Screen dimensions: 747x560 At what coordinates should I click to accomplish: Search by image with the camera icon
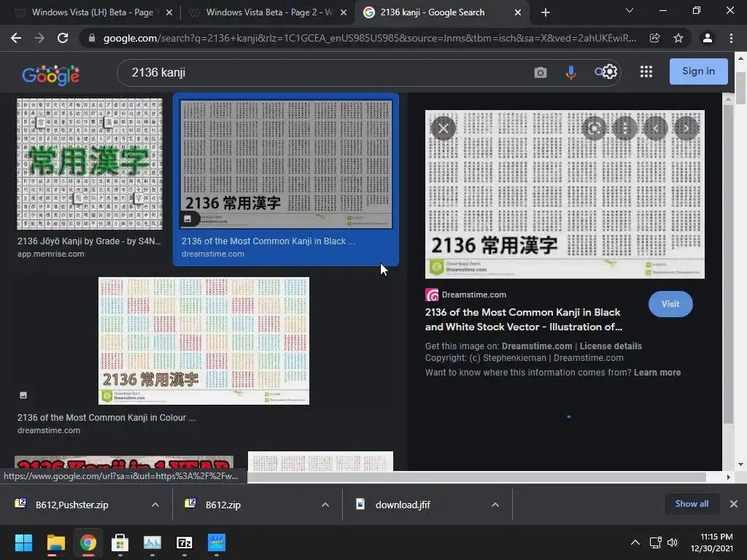coord(541,72)
